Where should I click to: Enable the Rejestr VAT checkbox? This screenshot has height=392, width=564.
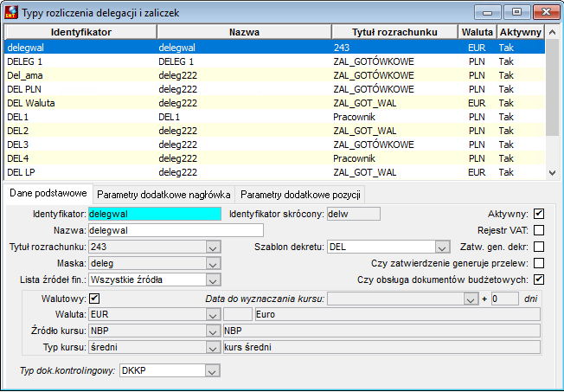click(x=539, y=230)
